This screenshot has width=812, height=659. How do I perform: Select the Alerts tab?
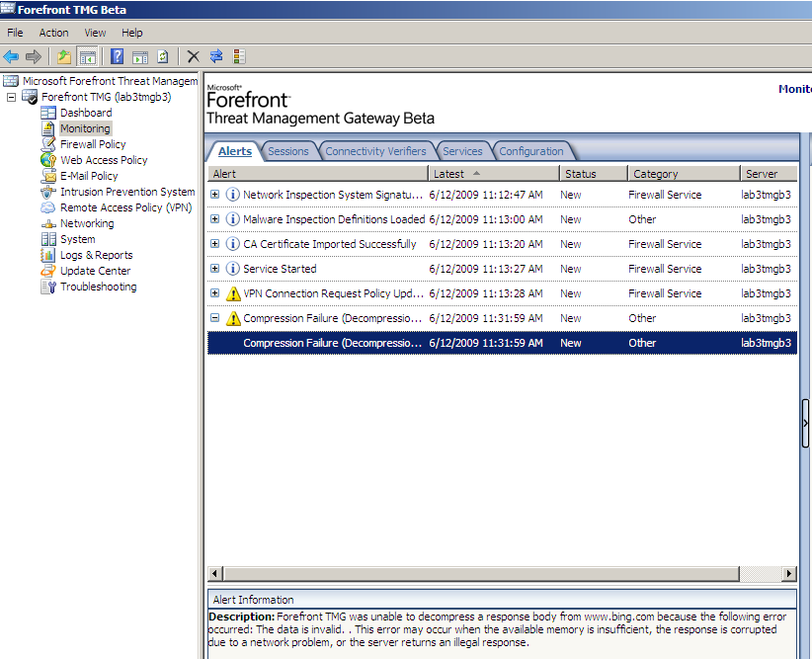pos(235,151)
